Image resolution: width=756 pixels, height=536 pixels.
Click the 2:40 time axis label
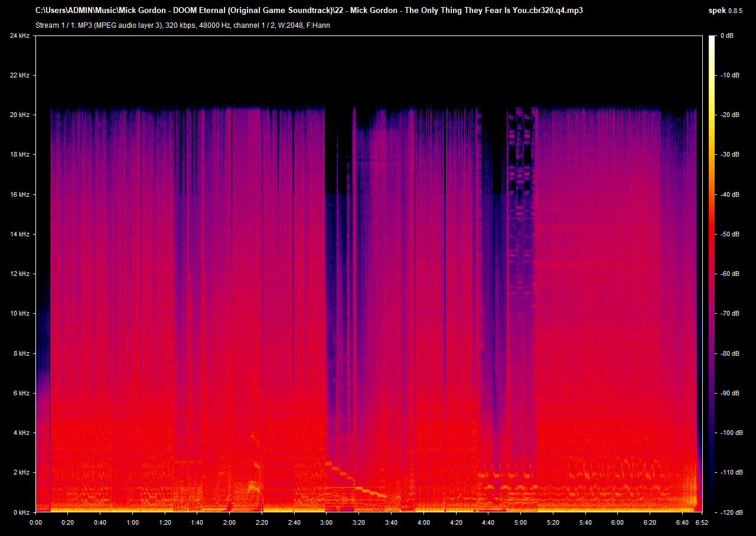coord(294,523)
